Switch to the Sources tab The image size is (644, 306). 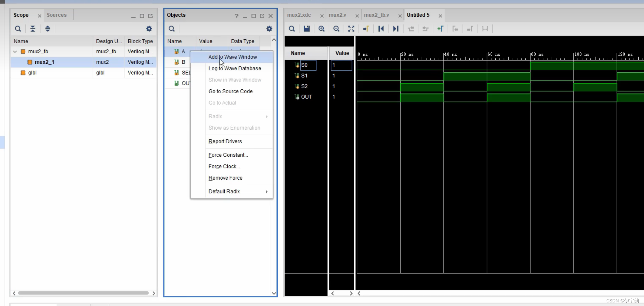pyautogui.click(x=57, y=15)
